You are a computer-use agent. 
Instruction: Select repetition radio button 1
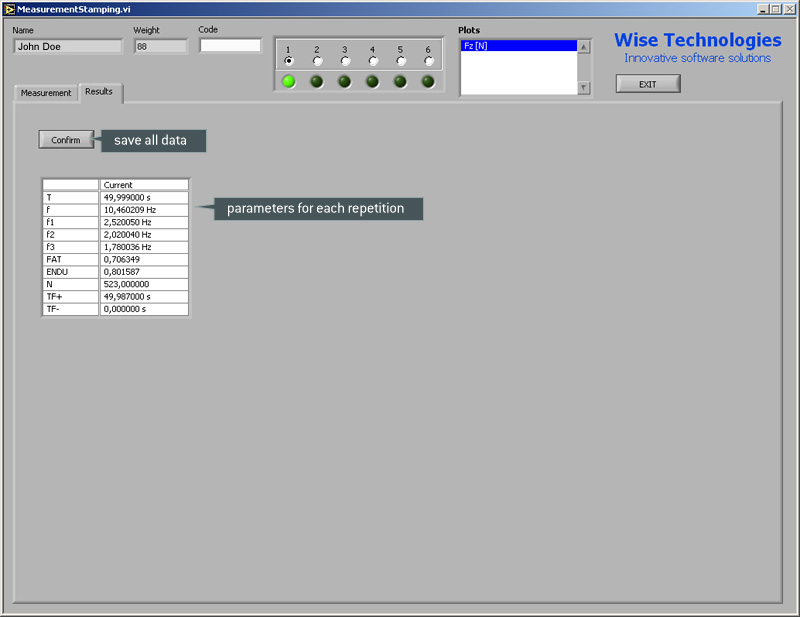289,61
